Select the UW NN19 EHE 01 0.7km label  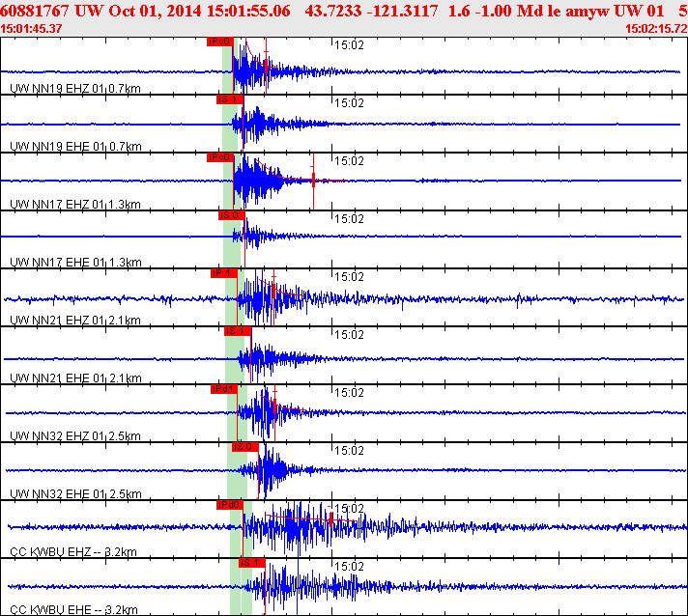75,147
